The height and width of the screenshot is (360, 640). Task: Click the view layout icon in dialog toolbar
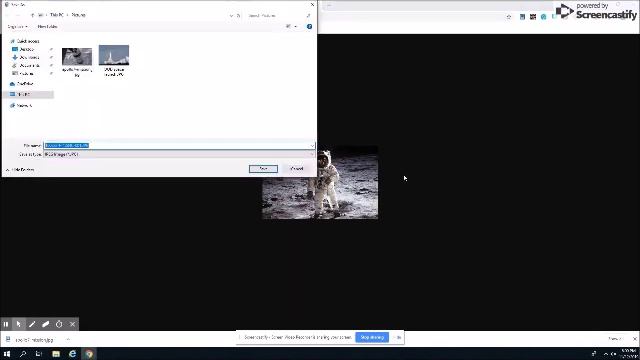tap(288, 27)
